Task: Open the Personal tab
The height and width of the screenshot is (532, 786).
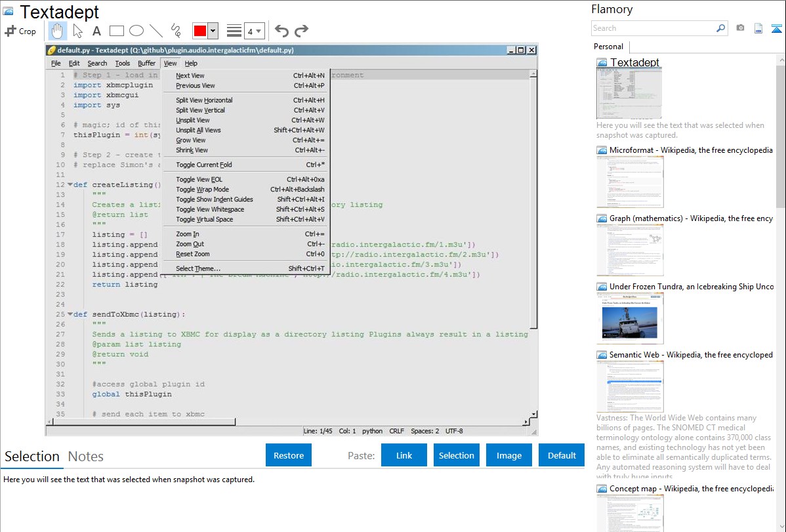Action: [609, 47]
